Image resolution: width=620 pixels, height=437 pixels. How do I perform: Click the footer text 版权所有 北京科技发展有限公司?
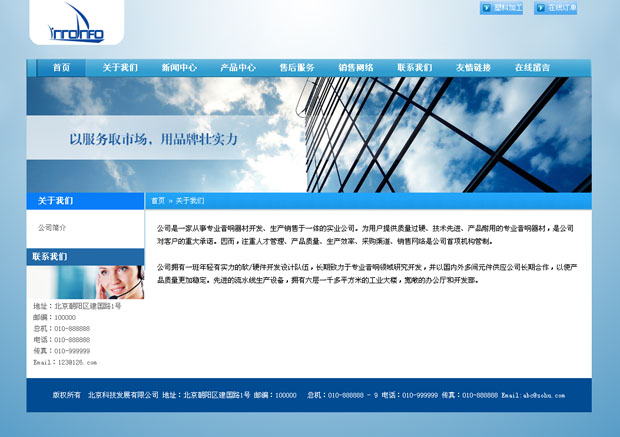tap(106, 395)
